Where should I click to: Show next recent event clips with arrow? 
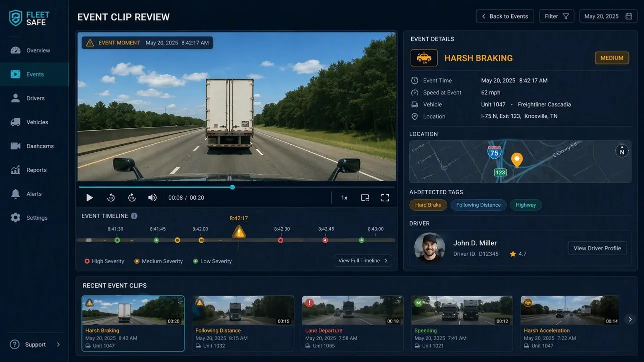[x=630, y=319]
